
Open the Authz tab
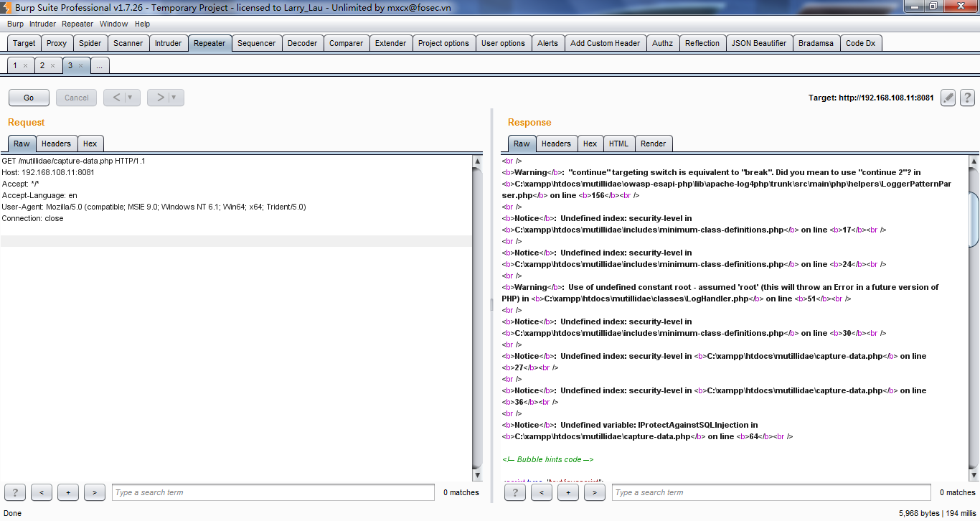[x=662, y=43]
